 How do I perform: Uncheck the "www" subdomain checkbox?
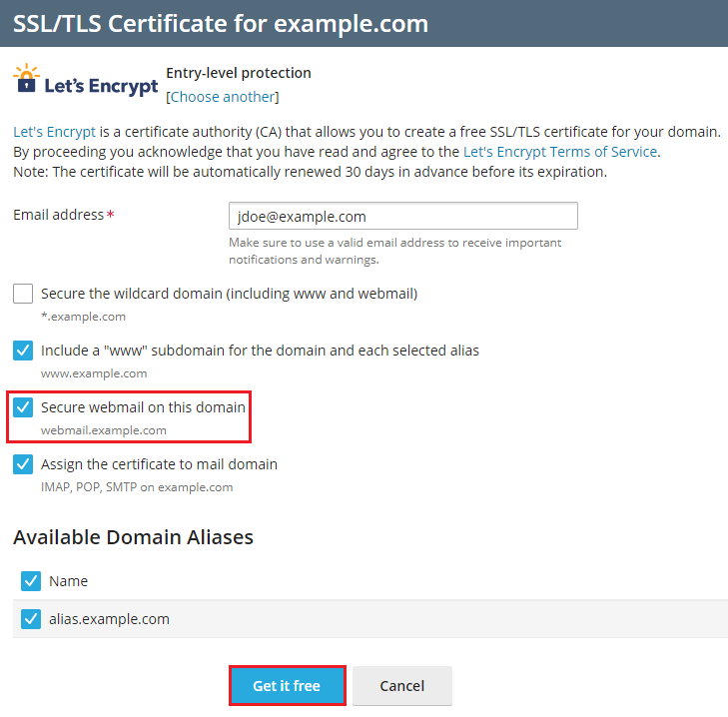pyautogui.click(x=23, y=351)
